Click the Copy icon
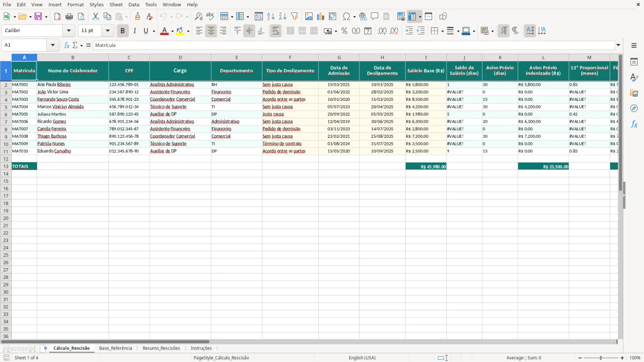Screen dimensions: 644x362 pyautogui.click(x=107, y=17)
